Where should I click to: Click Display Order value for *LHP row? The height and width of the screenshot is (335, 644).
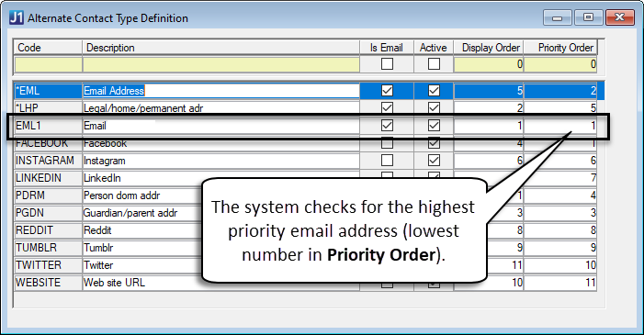(x=489, y=108)
